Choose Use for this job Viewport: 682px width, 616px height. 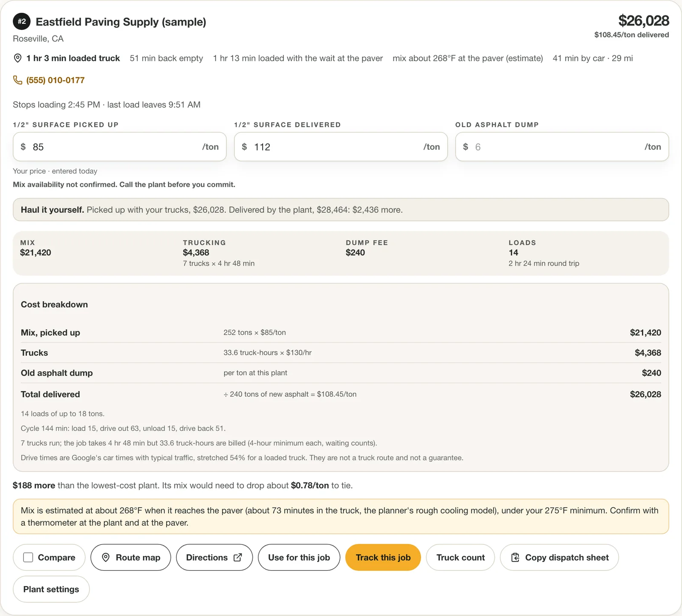(299, 557)
